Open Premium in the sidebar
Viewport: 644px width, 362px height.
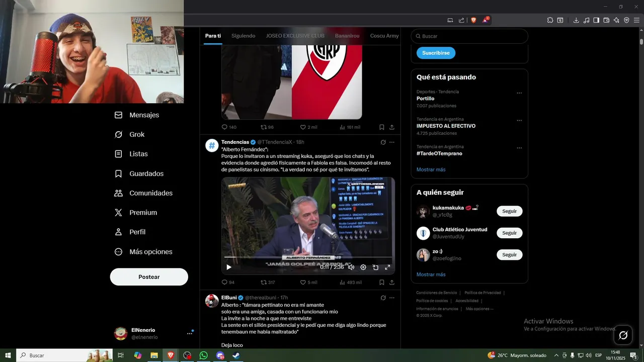coord(136,213)
